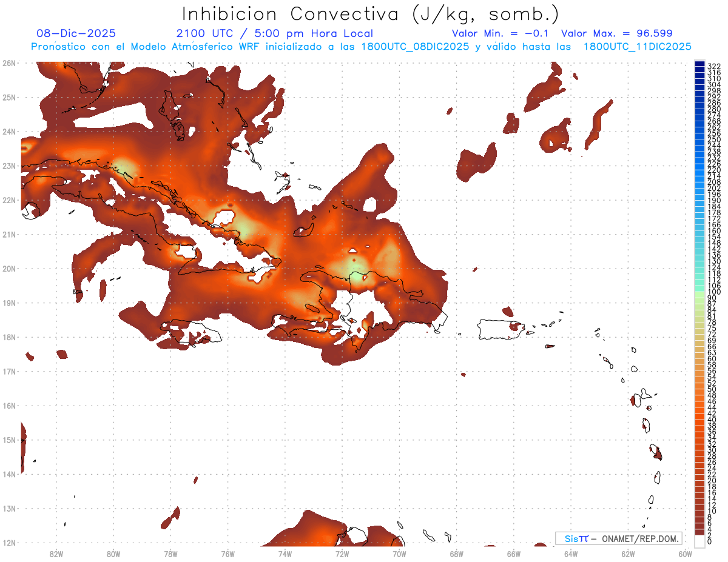Click the '24N' latitude label
728x562 pixels.
coord(8,132)
